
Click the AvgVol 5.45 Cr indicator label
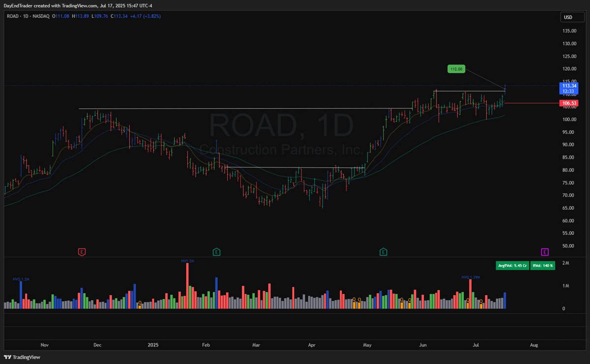(x=513, y=265)
